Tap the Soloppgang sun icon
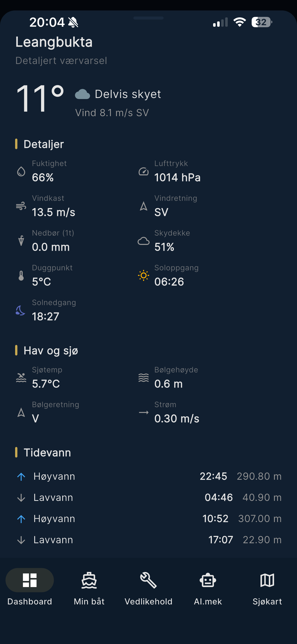 144,275
